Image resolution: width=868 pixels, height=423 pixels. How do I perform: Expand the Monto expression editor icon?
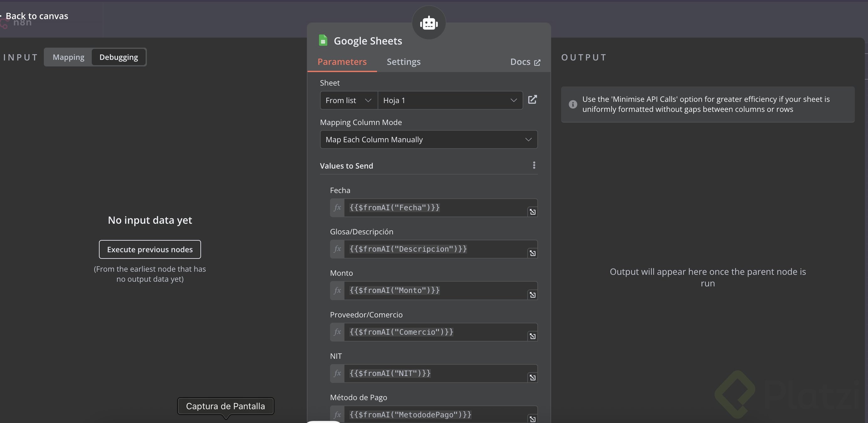[x=532, y=295]
